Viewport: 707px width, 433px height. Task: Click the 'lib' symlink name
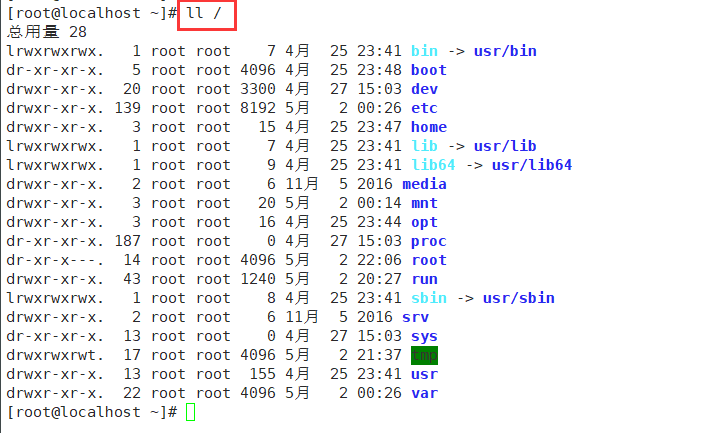424,146
